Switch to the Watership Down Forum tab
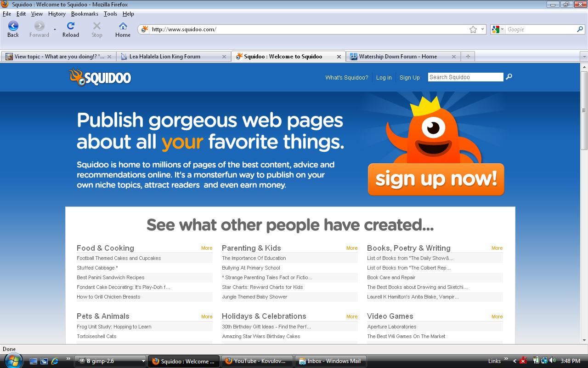Screen dimensions: 588x368 (x=398, y=57)
